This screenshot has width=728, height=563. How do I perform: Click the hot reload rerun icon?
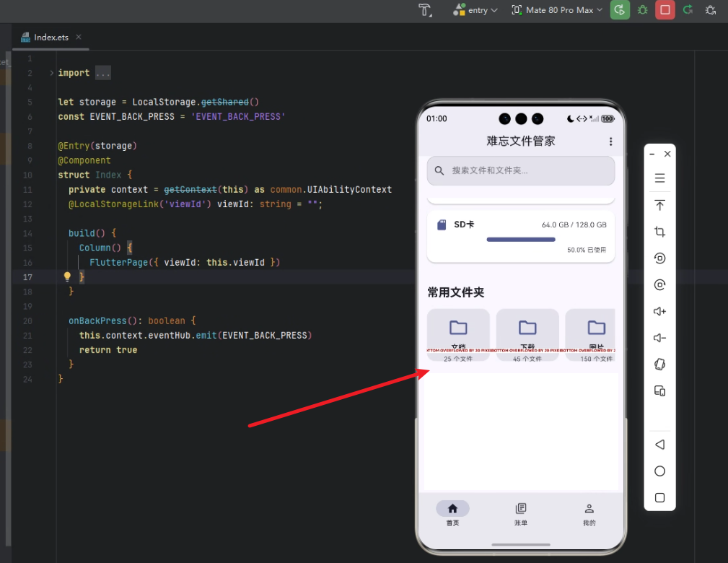point(688,10)
